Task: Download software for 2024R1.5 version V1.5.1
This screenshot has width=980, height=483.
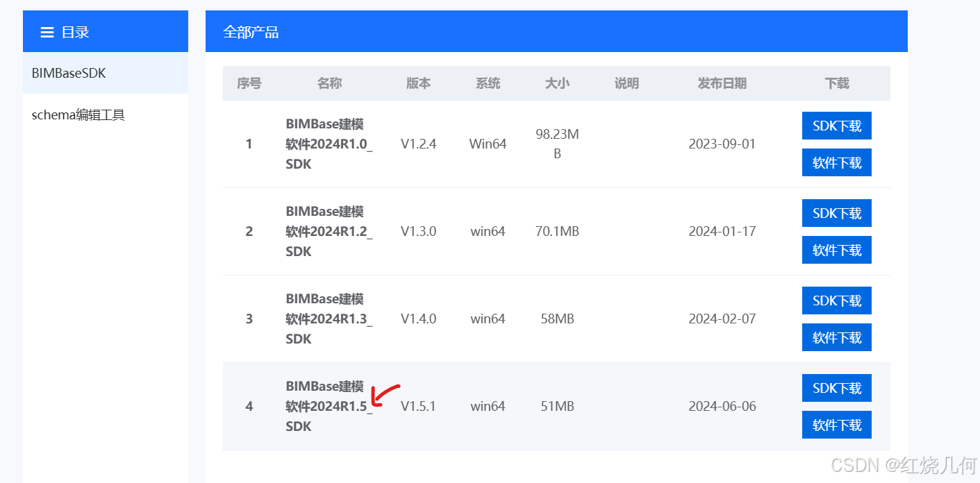Action: [x=836, y=425]
